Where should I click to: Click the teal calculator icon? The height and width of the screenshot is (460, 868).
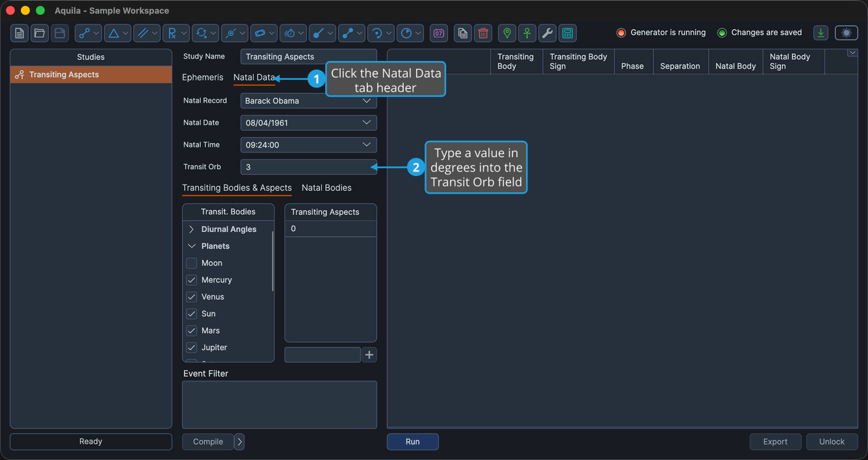(x=568, y=33)
